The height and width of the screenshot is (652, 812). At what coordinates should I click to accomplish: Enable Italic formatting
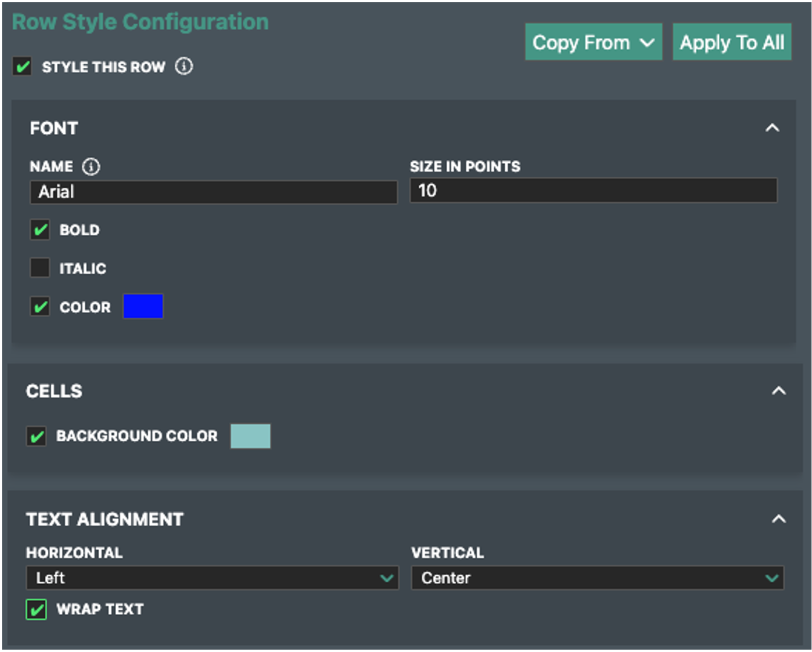(x=40, y=268)
